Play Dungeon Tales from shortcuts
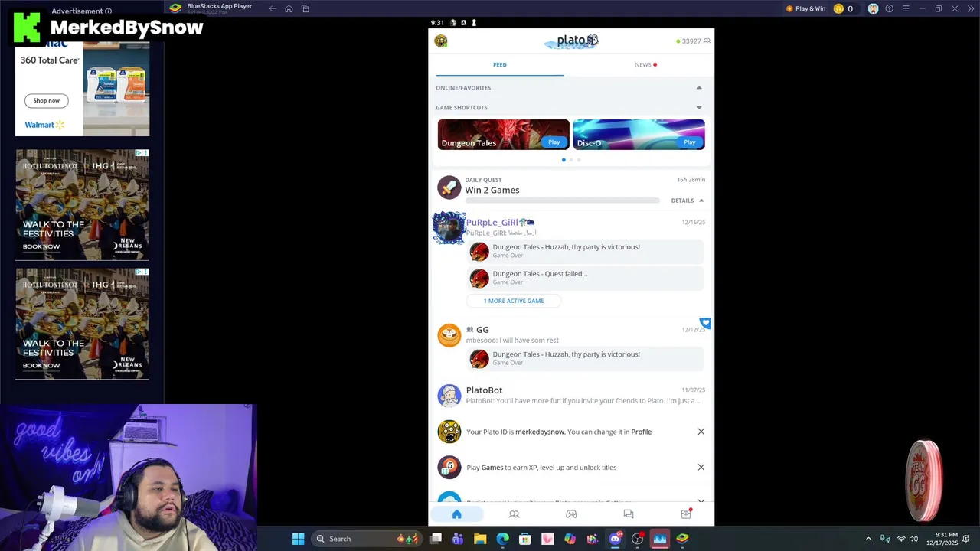980x551 pixels. 554,142
